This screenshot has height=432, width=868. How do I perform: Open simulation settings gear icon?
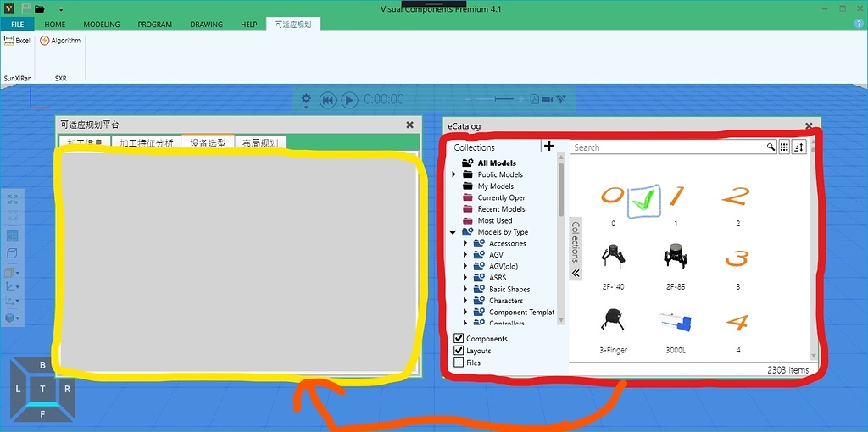click(x=305, y=99)
